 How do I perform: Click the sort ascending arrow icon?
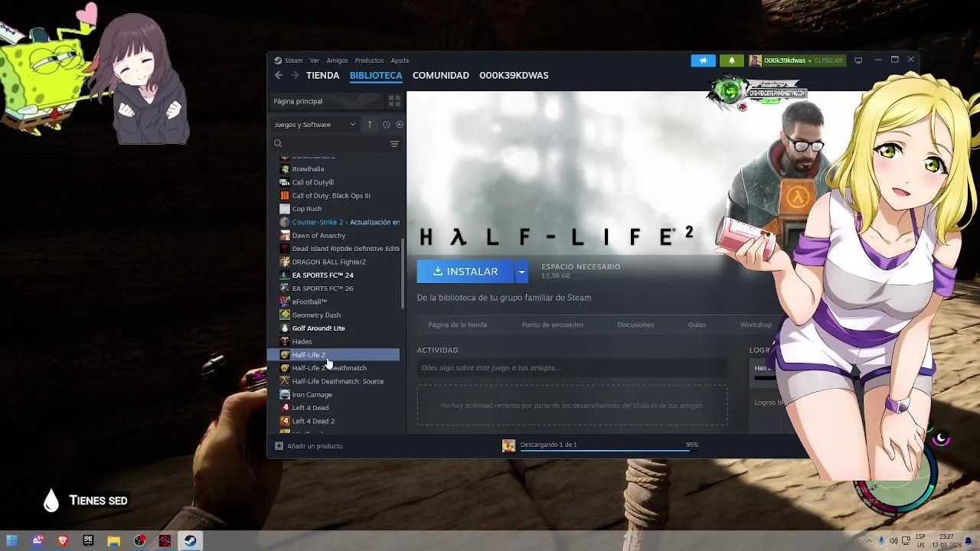(x=370, y=124)
